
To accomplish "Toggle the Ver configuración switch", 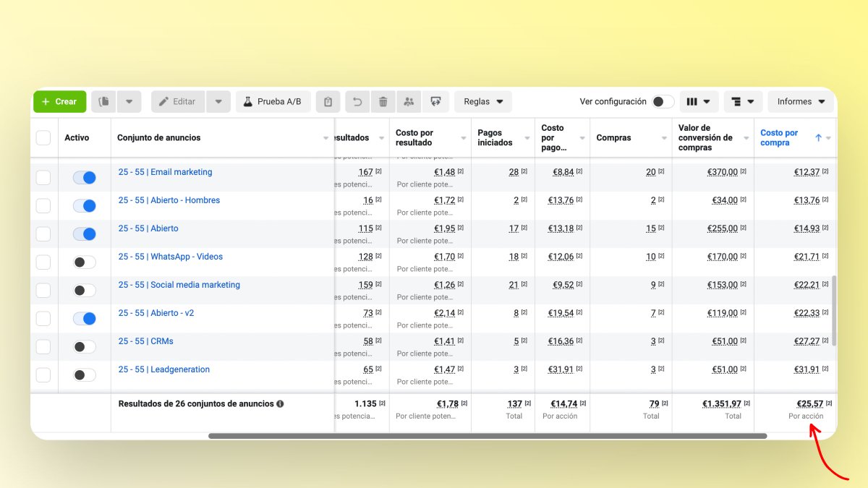I will 663,102.
